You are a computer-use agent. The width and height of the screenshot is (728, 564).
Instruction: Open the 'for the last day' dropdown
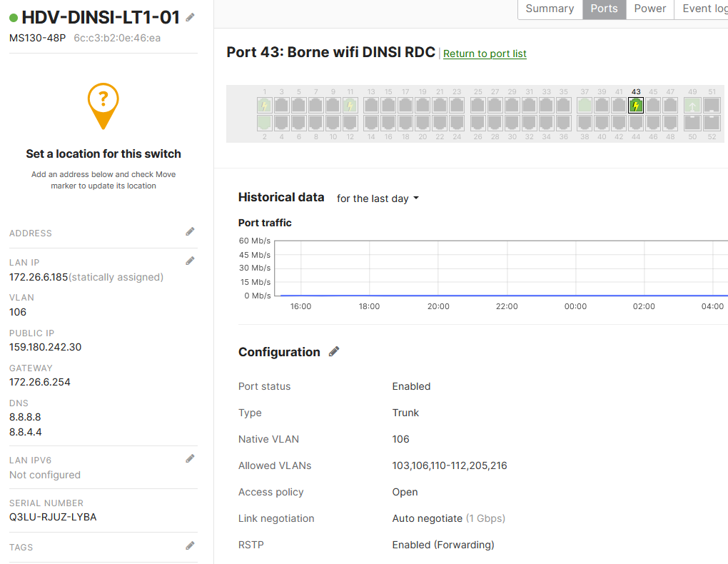pyautogui.click(x=378, y=198)
